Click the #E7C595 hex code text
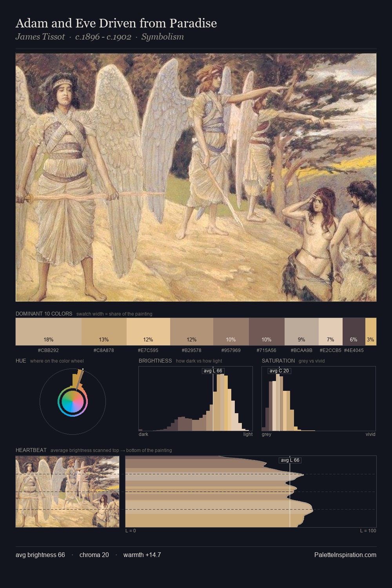Screen dimensions: 392x588 pos(148,350)
